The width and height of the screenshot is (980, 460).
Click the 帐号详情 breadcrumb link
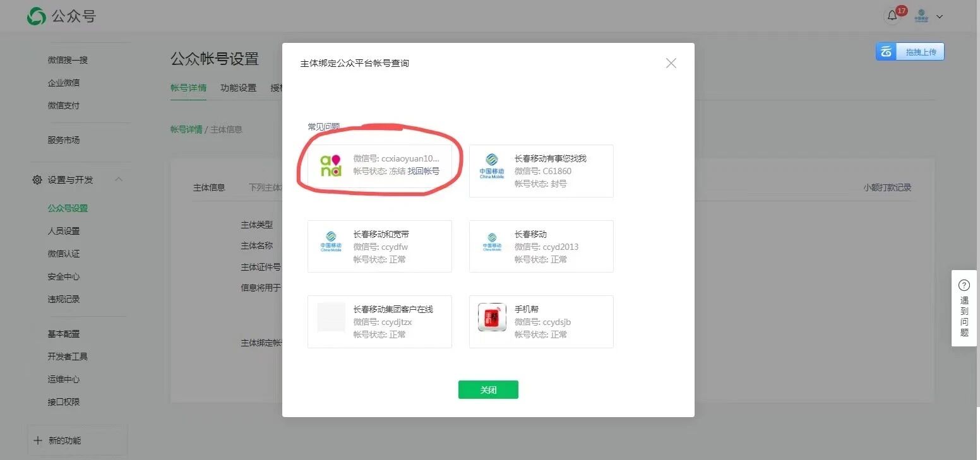coord(186,129)
